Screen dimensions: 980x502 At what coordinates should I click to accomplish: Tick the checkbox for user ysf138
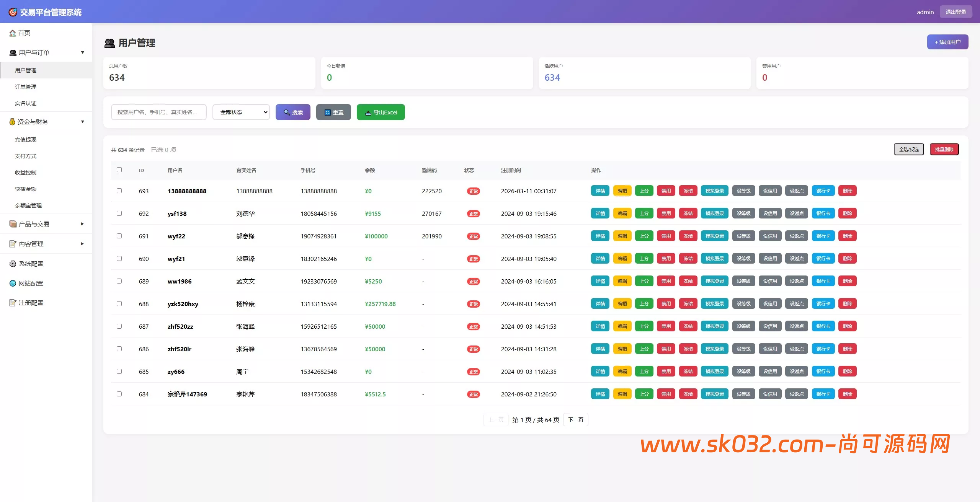coord(119,214)
